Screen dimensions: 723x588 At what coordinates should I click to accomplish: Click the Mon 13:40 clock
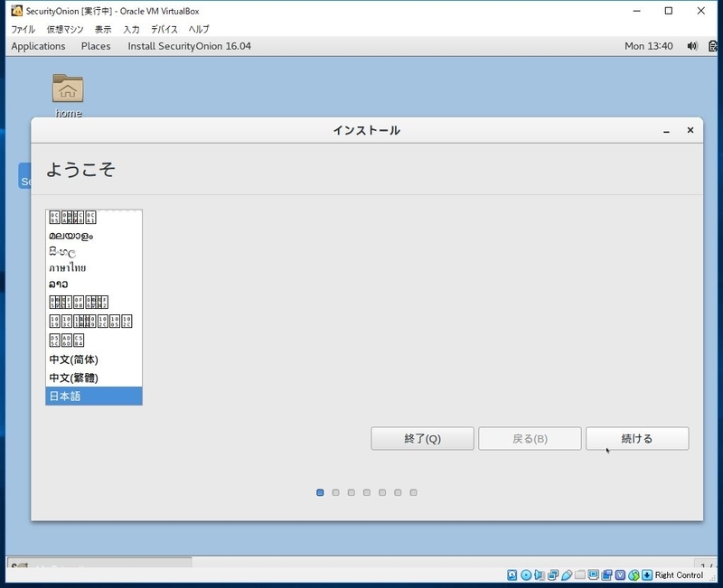coord(648,46)
